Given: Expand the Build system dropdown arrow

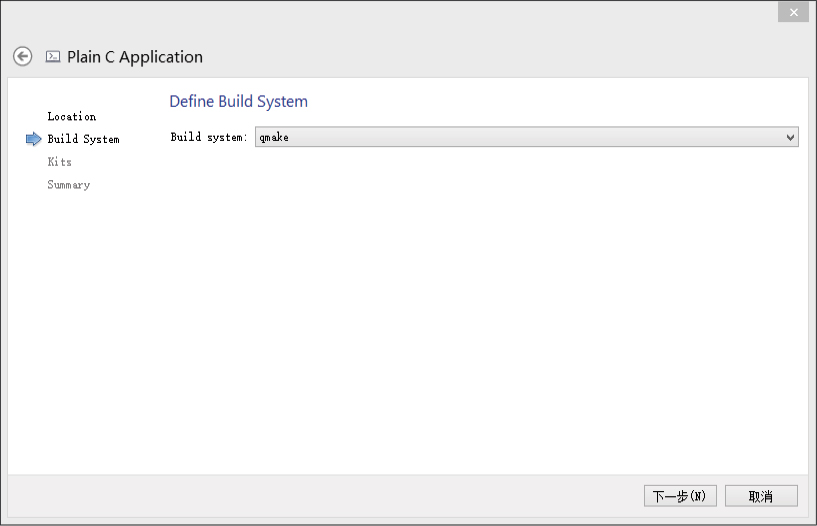Looking at the screenshot, I should point(790,137).
